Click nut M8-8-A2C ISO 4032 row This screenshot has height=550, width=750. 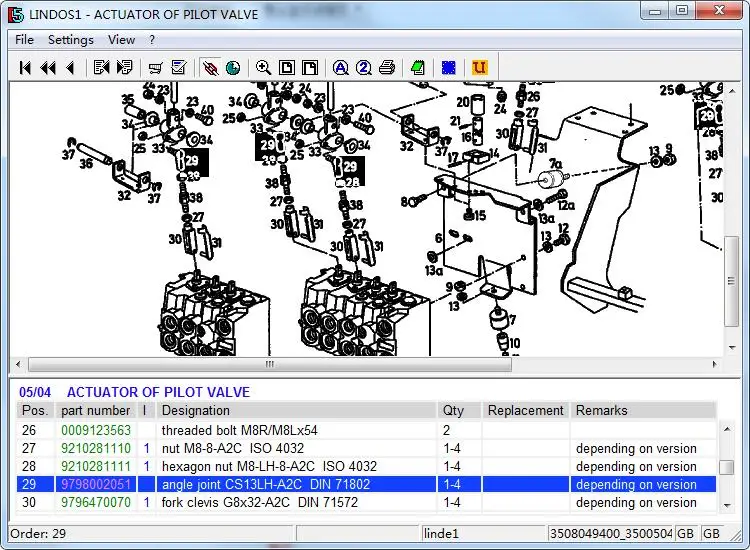366,448
